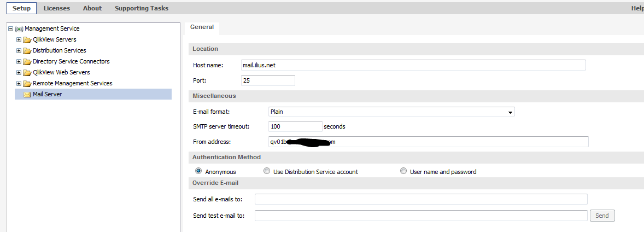Click the Help link
This screenshot has width=644, height=232.
click(x=637, y=8)
